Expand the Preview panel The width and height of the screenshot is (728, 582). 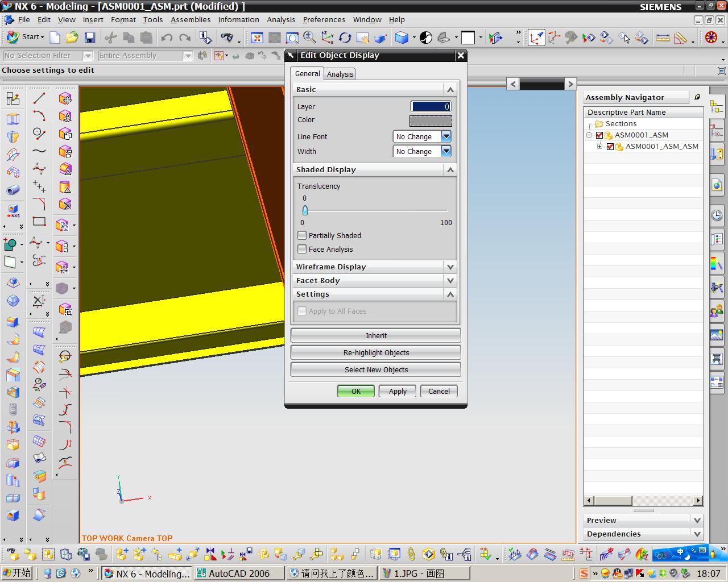697,521
